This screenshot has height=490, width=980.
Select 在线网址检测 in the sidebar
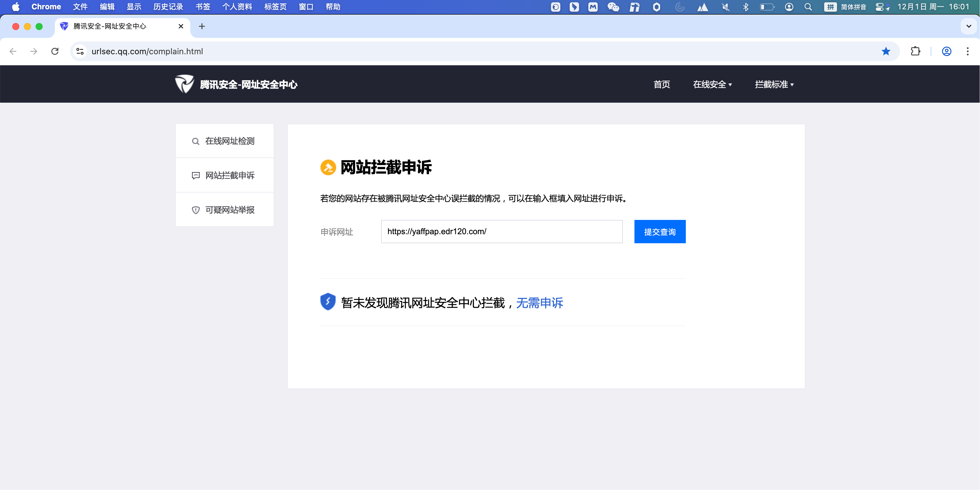point(224,141)
